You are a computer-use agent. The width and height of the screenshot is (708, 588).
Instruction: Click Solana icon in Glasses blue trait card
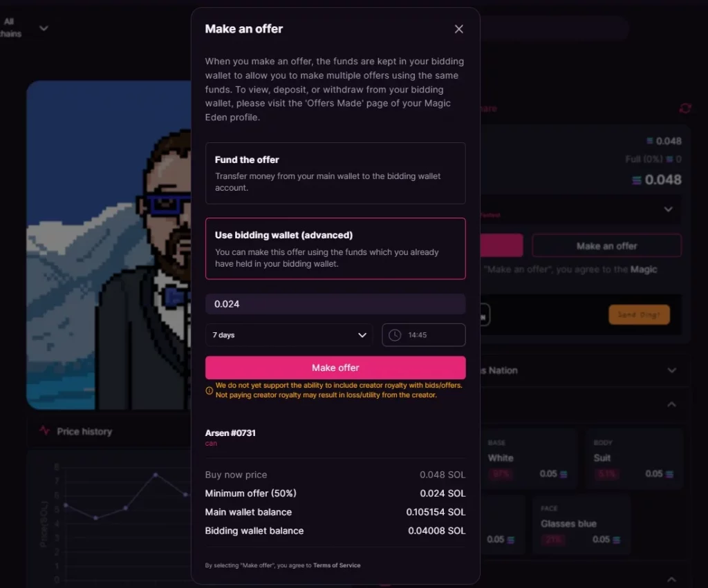pyautogui.click(x=616, y=540)
